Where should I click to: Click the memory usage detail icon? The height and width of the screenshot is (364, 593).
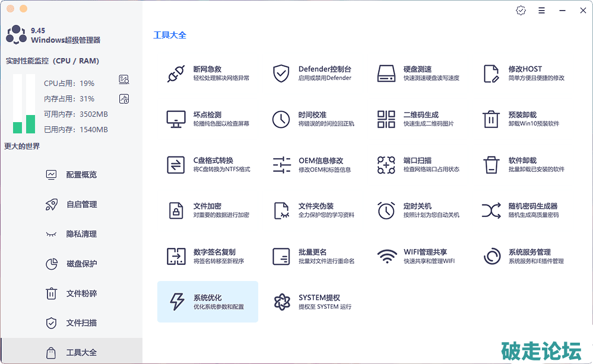click(123, 99)
